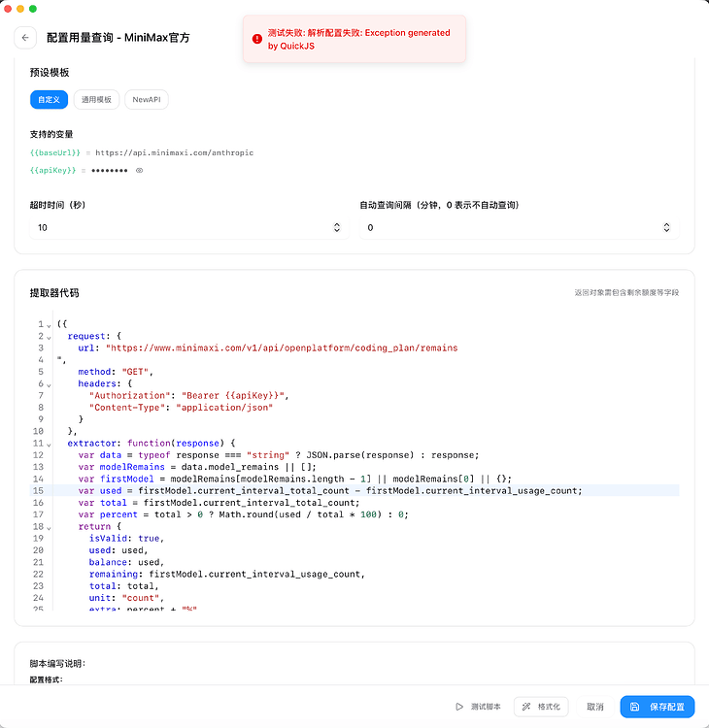Place cursor on method: "GET" line
The image size is (709, 728).
(116, 372)
